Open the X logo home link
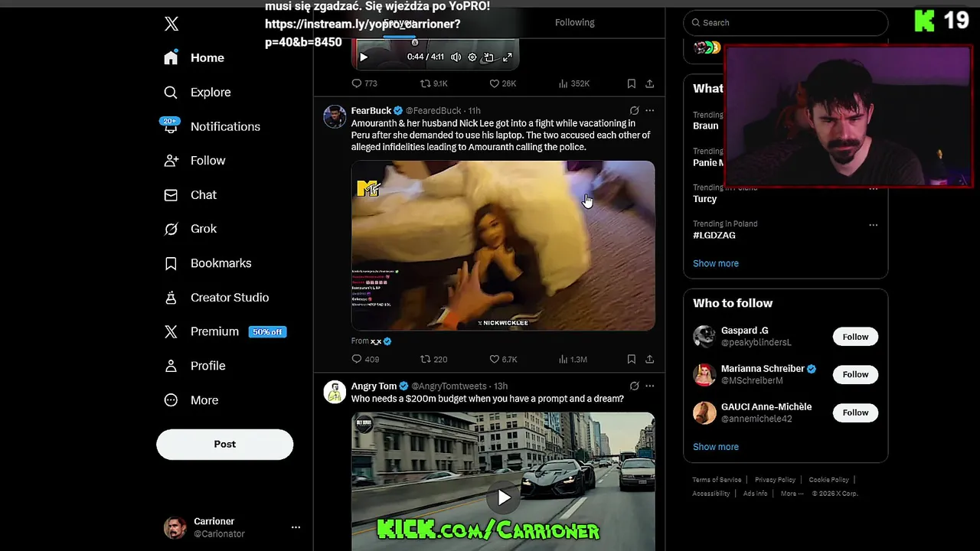The height and width of the screenshot is (551, 980). (x=171, y=24)
